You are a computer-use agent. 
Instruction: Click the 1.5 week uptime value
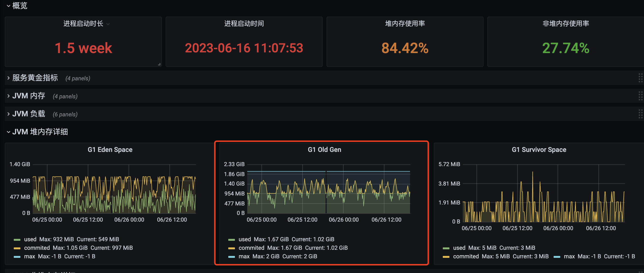pyautogui.click(x=83, y=48)
